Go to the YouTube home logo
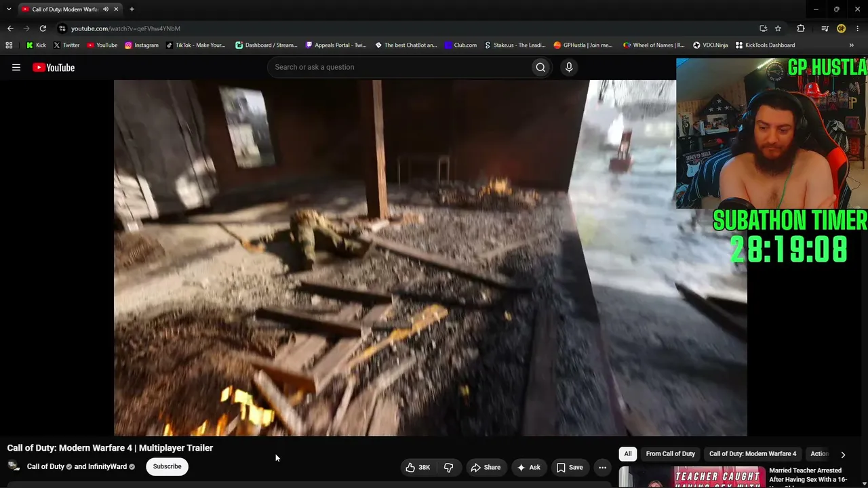Image resolution: width=868 pixels, height=488 pixels. click(x=54, y=67)
